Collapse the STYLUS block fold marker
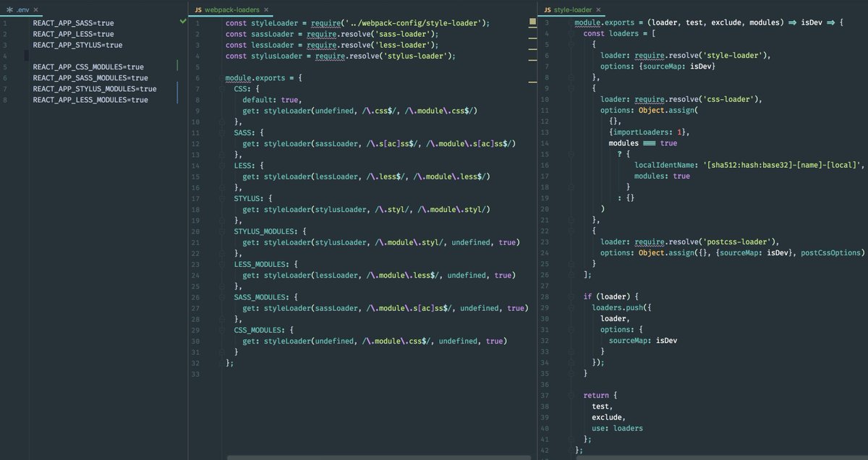Screen dimensions: 868x460 pyautogui.click(x=221, y=198)
